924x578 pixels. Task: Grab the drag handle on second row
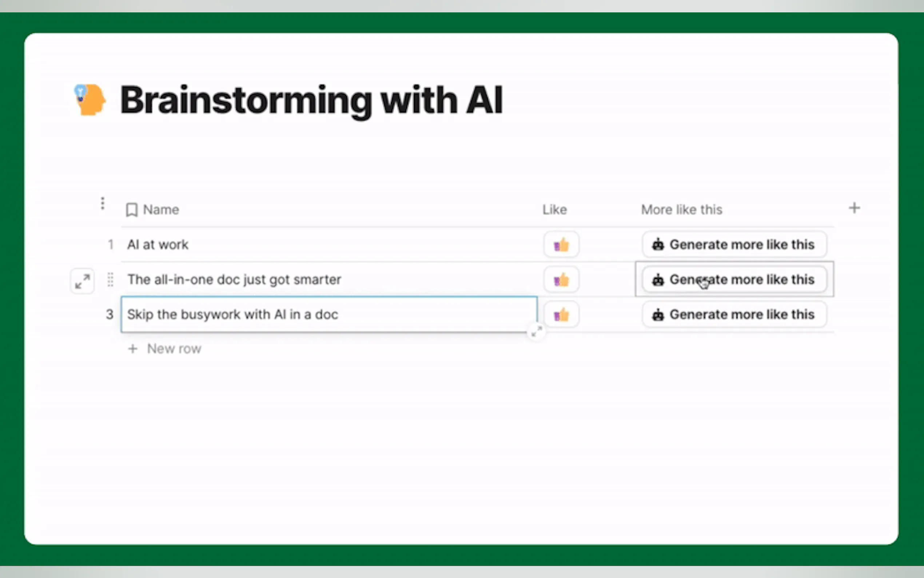click(110, 280)
